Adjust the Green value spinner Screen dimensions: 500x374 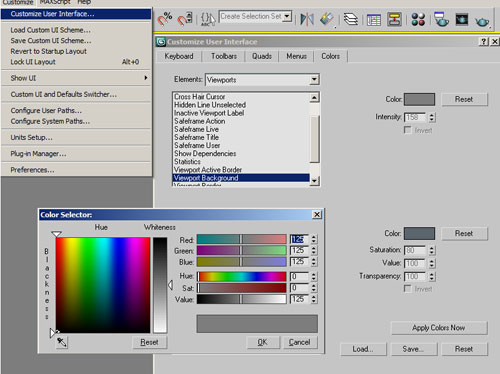[x=314, y=251]
